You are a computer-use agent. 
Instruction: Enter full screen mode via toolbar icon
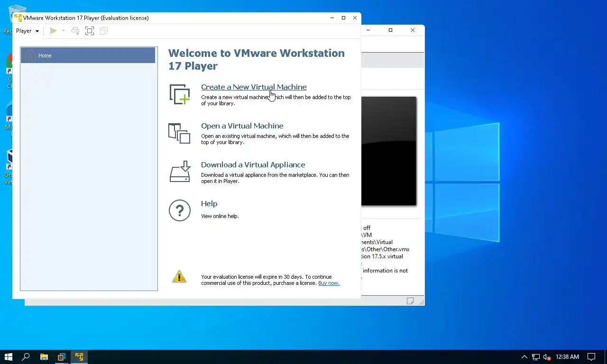click(x=90, y=31)
